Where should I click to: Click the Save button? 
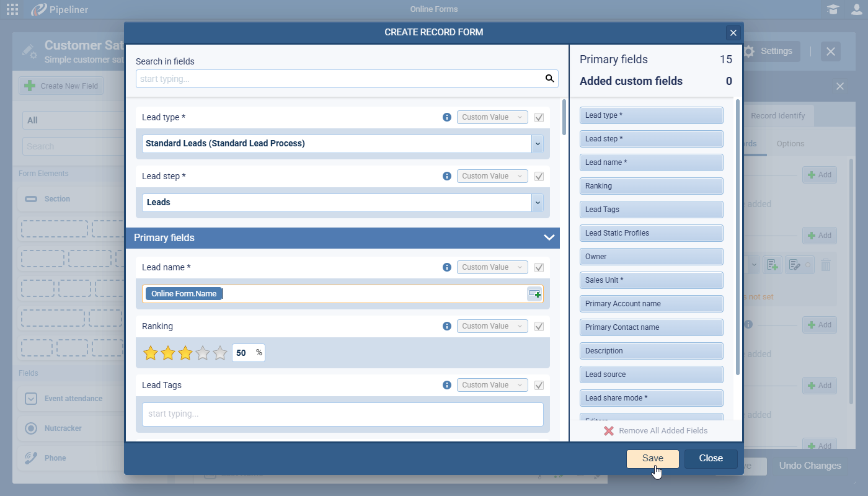click(x=652, y=458)
